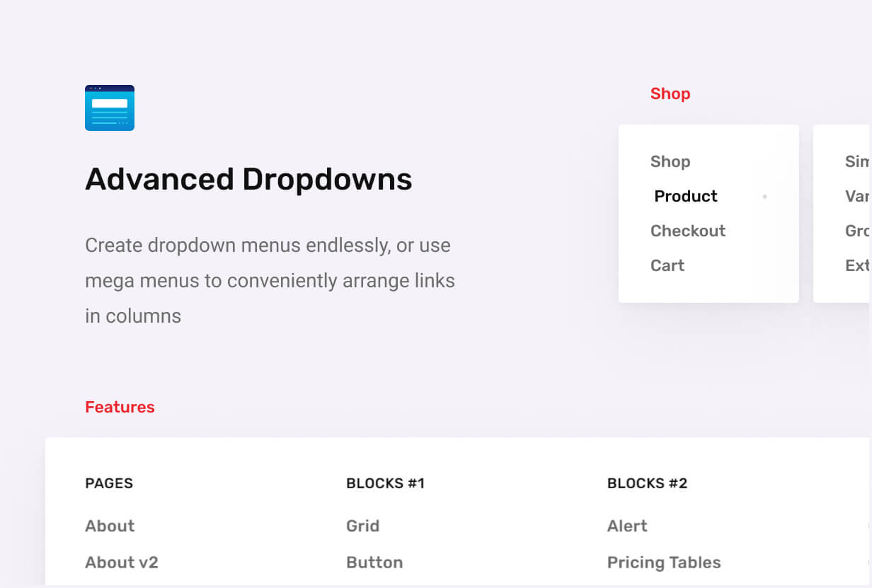Click the Alert link under Blocks #2
872x588 pixels.
(627, 526)
